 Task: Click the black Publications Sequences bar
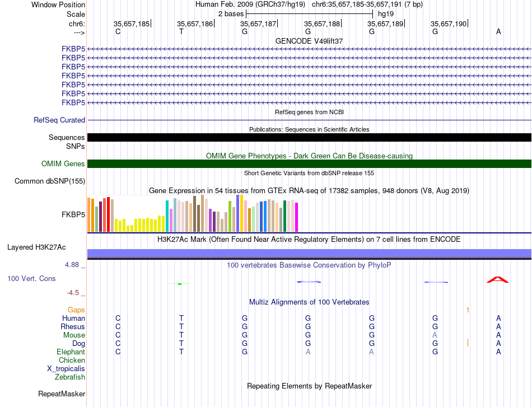click(x=310, y=137)
